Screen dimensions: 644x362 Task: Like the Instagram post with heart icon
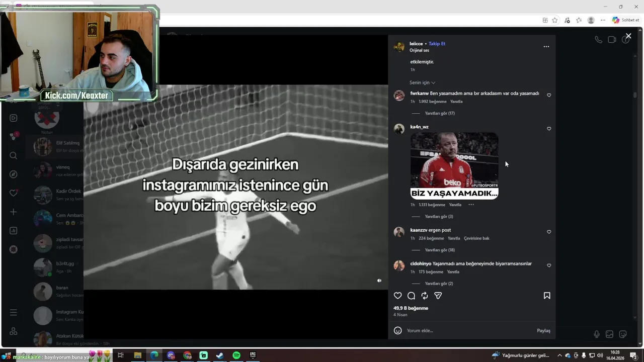[x=397, y=296]
